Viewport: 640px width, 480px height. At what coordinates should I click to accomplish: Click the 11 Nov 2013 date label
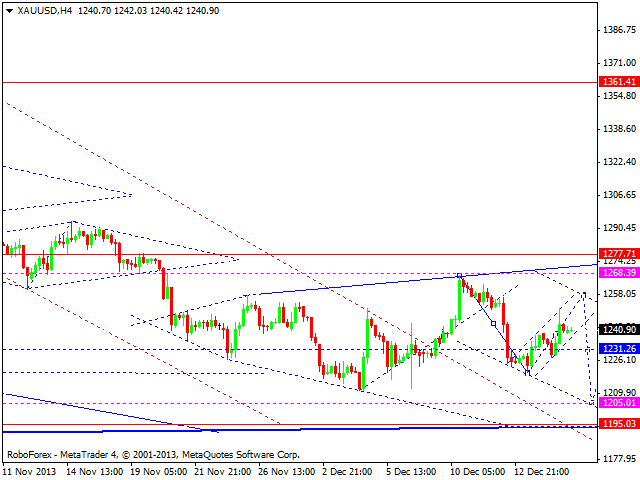[29, 472]
